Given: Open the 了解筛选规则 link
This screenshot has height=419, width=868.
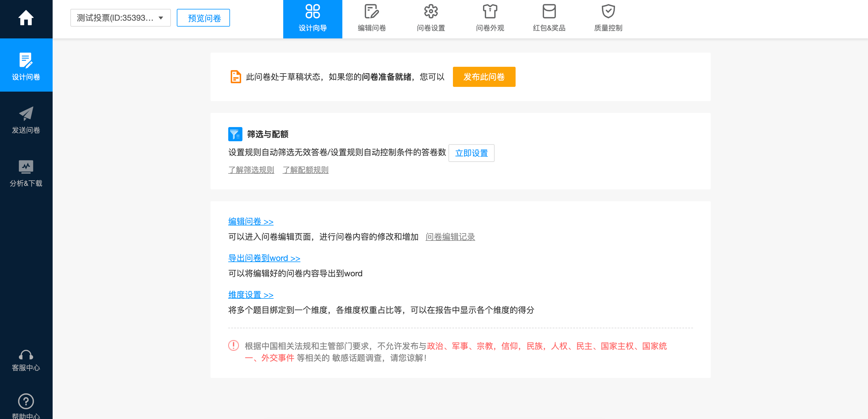Looking at the screenshot, I should tap(251, 170).
